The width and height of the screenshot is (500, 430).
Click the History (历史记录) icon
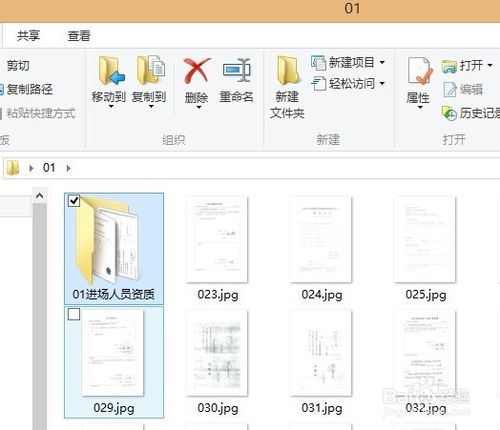[449, 113]
